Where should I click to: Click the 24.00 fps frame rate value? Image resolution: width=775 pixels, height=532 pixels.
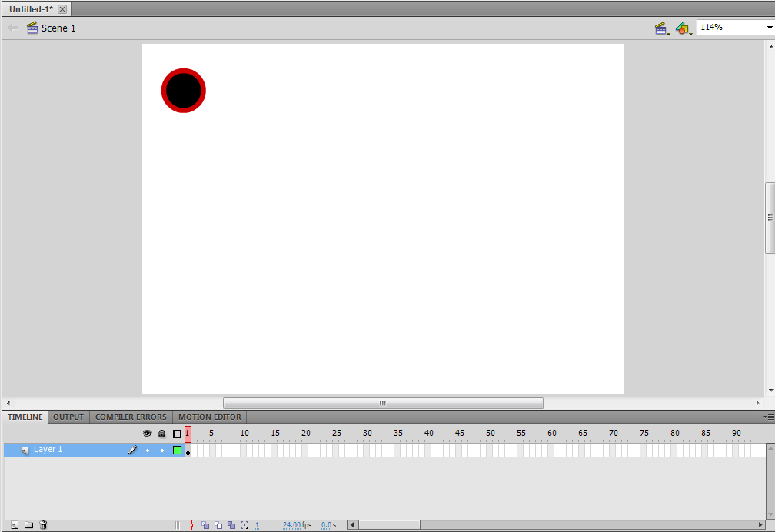291,525
